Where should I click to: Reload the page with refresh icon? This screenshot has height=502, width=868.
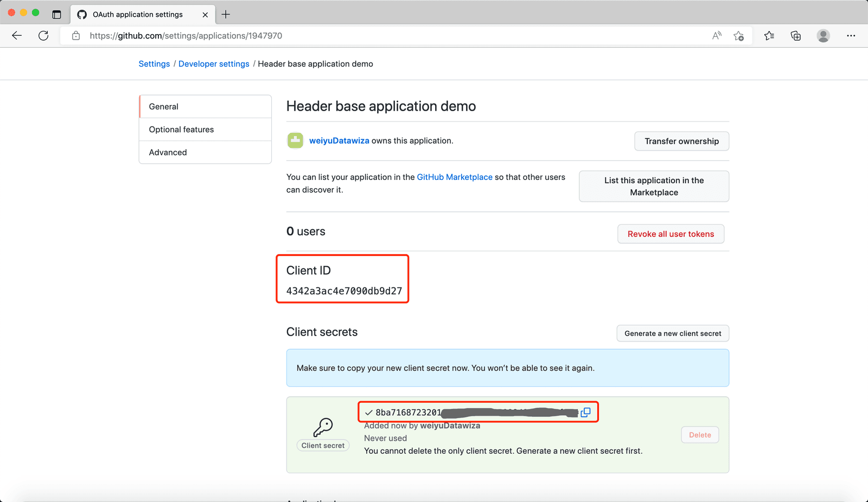[43, 36]
